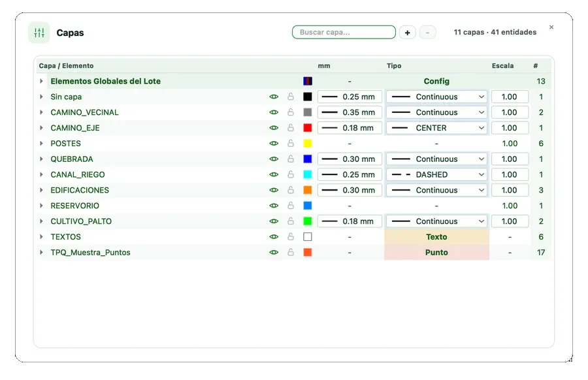Open 0.35 mm lineweight for CAMINO_VECINAL

click(x=350, y=112)
